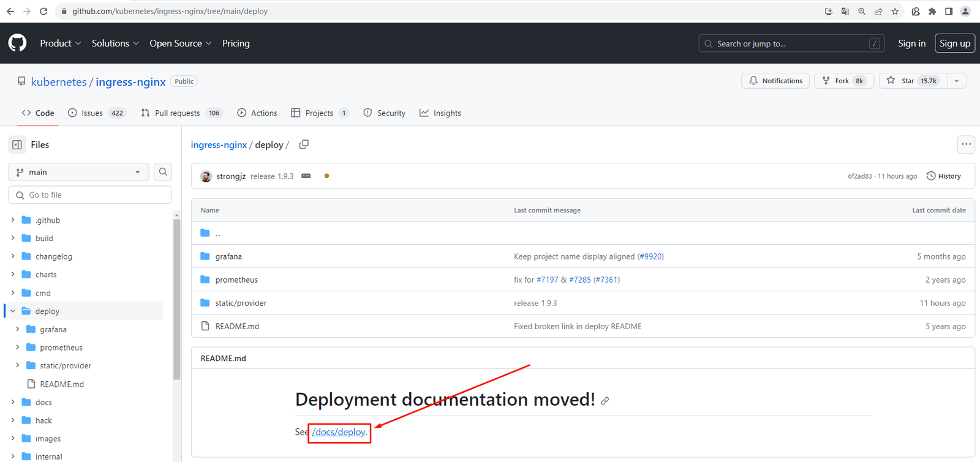Select README.md in the file tree
The image size is (980, 462).
(62, 384)
